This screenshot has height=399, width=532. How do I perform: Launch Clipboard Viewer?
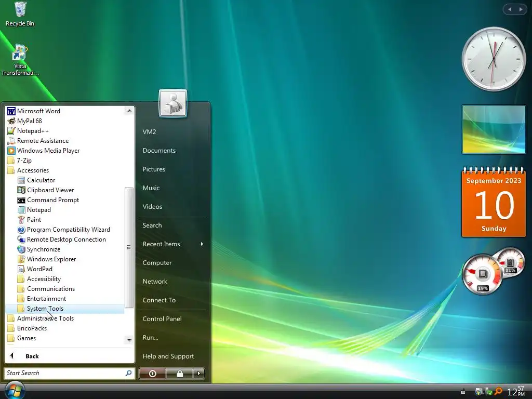click(46, 190)
